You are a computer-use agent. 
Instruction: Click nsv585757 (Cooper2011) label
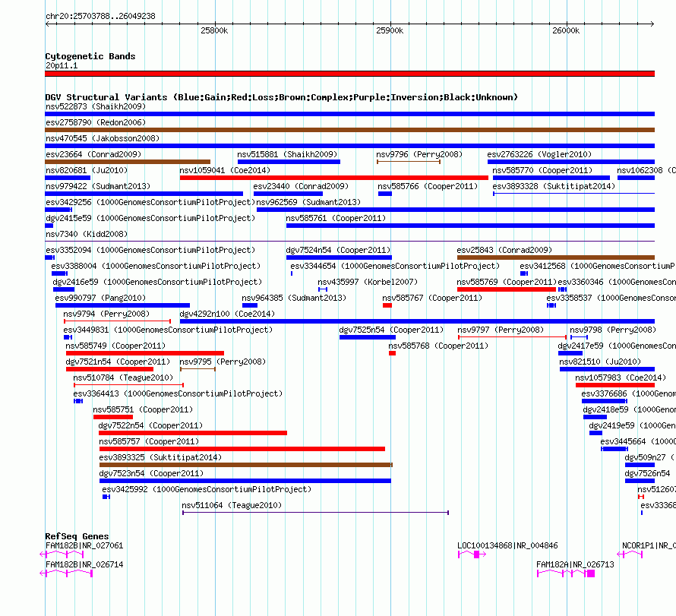(x=149, y=441)
